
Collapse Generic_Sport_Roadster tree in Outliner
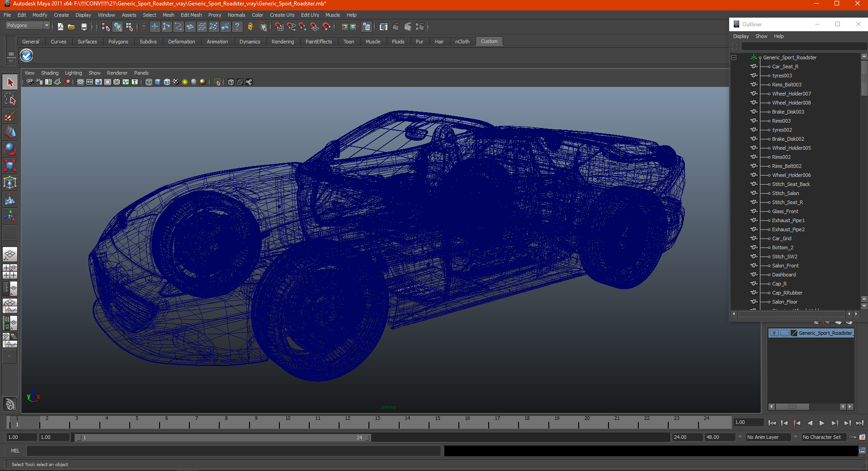pos(734,57)
